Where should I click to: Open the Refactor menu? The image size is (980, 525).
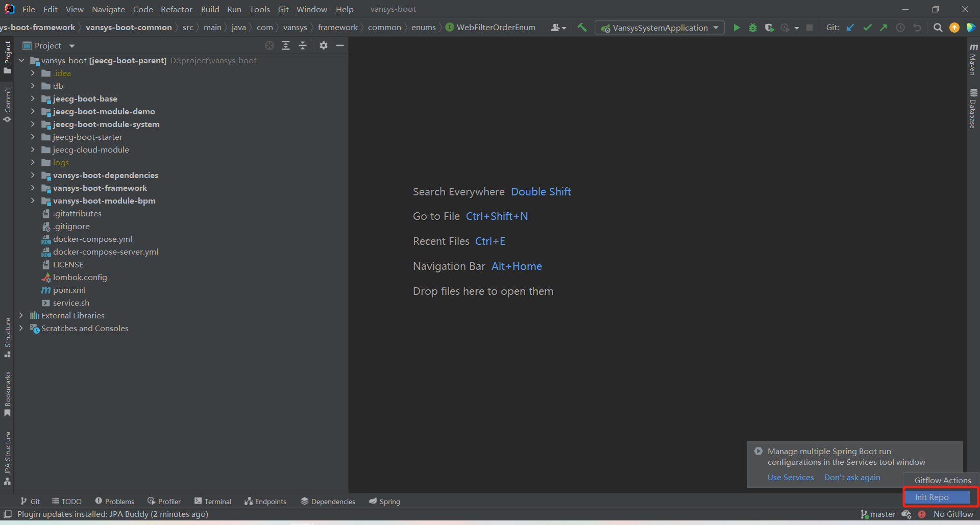tap(176, 9)
